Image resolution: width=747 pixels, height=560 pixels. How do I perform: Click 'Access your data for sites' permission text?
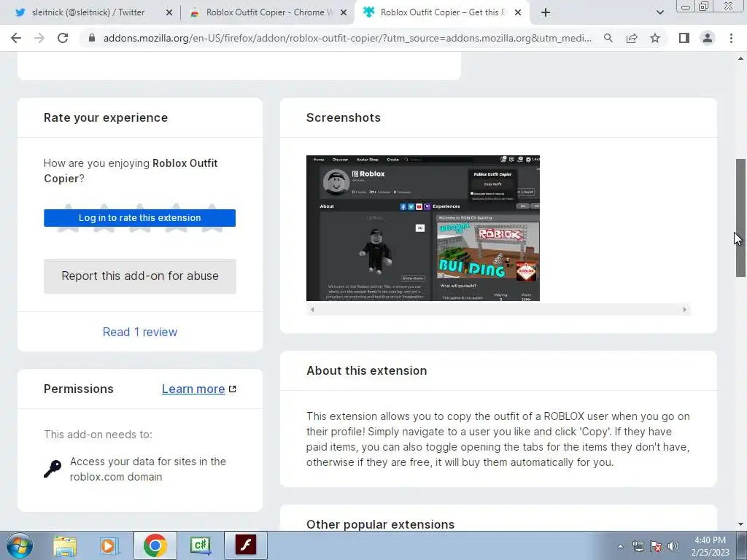click(x=147, y=469)
